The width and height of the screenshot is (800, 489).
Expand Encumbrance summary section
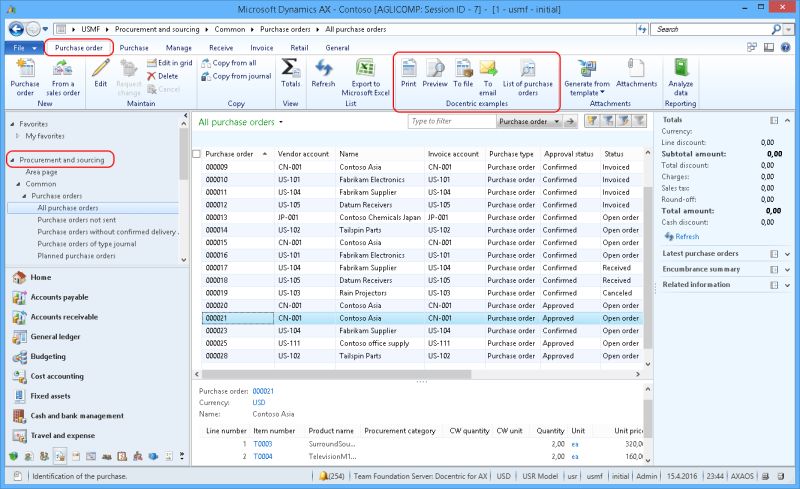[787, 270]
